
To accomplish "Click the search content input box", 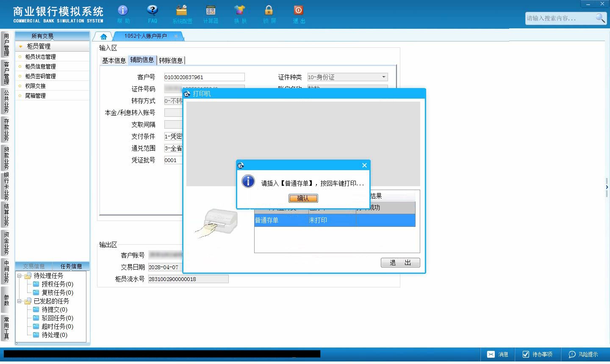I will [560, 18].
